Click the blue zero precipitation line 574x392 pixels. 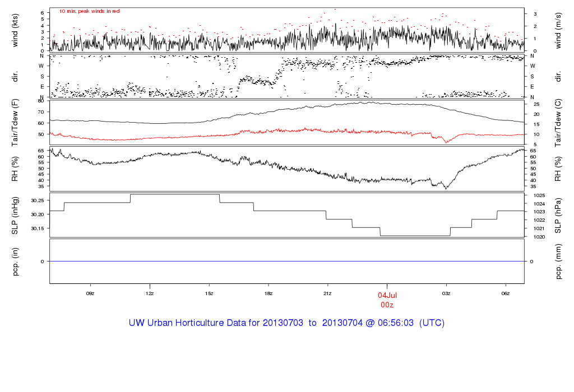tap(287, 261)
